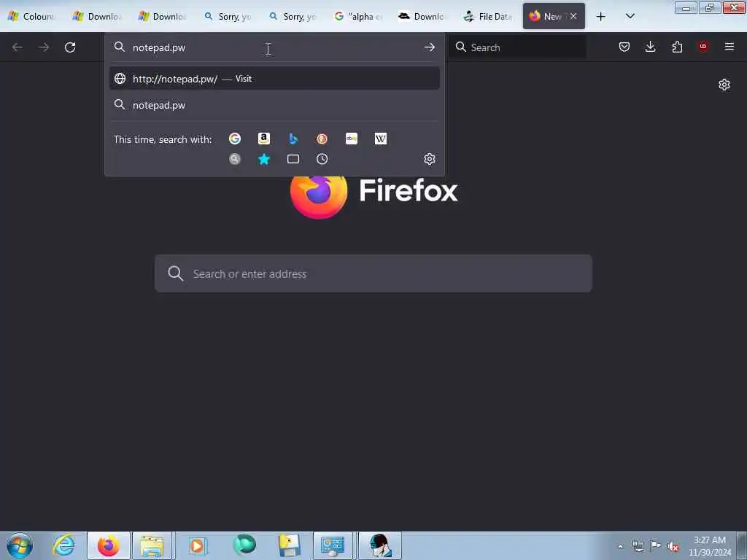
Task: Search this time with Bing
Action: pos(293,139)
